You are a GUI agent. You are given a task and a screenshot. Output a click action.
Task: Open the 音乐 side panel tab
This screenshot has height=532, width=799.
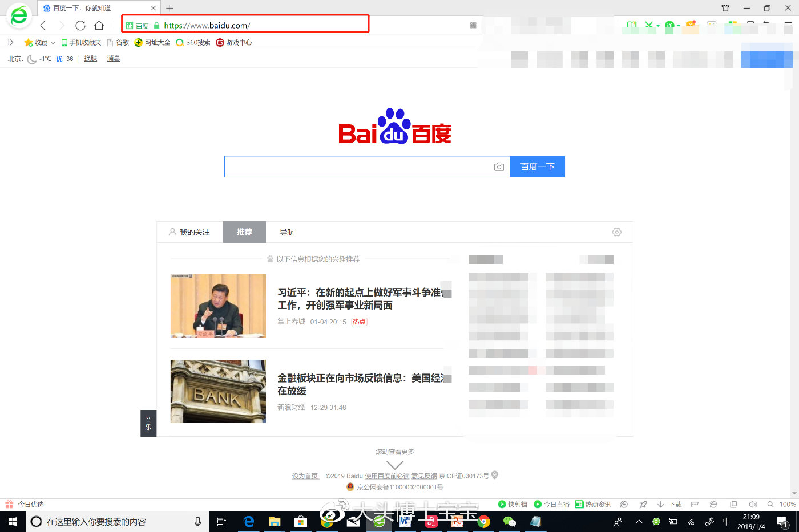coord(148,423)
